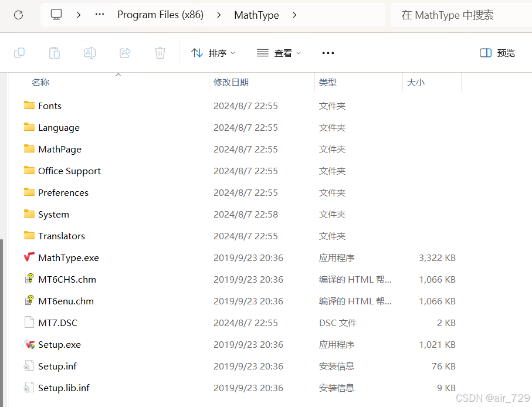Screen dimensions: 532x407
Task: Show hidden path segments via the ellipsis
Action: (x=100, y=15)
